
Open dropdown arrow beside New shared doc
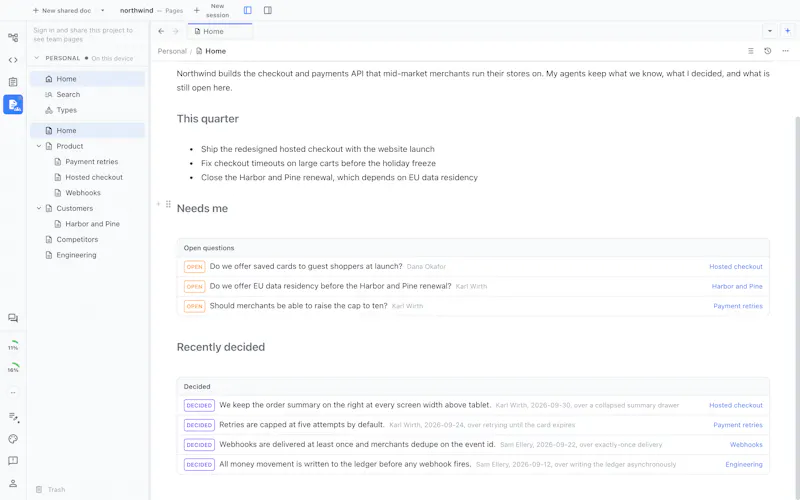(x=103, y=10)
